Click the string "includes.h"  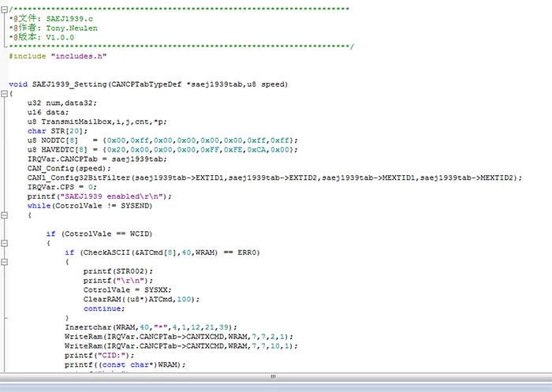point(79,56)
